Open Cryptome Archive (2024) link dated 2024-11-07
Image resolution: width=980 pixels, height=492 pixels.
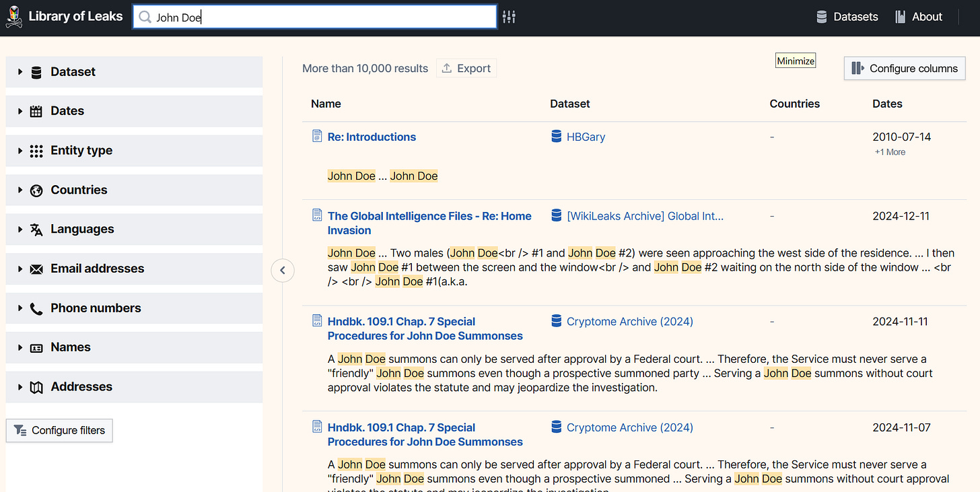click(629, 427)
